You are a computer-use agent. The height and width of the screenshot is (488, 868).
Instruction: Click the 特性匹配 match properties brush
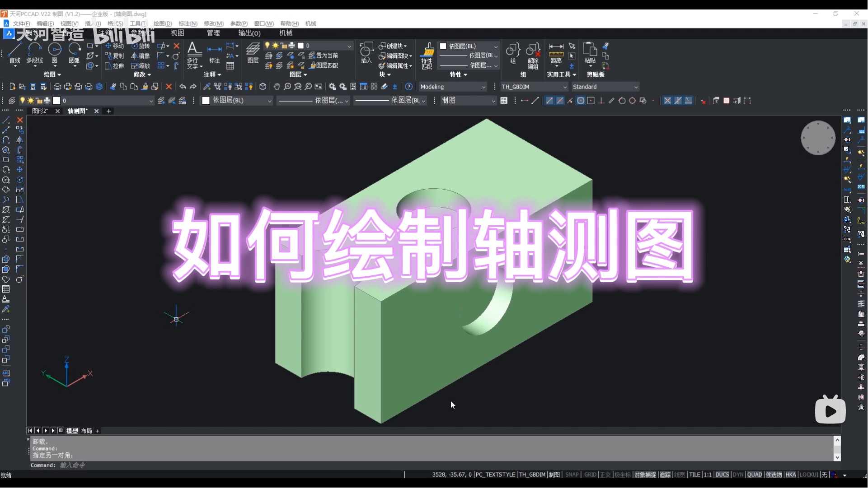click(x=427, y=56)
